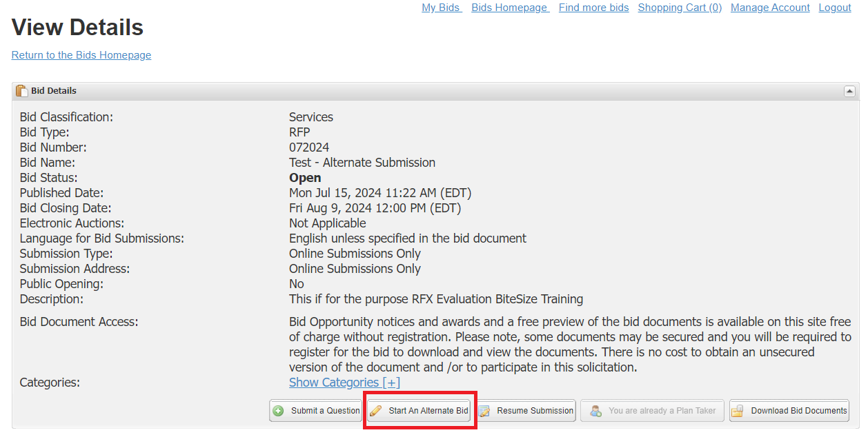
Task: Follow the Return to the Bids Homepage link
Action: (81, 55)
